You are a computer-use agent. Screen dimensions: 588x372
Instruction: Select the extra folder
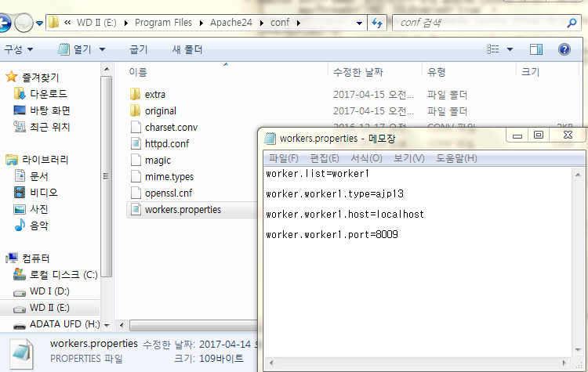click(155, 95)
